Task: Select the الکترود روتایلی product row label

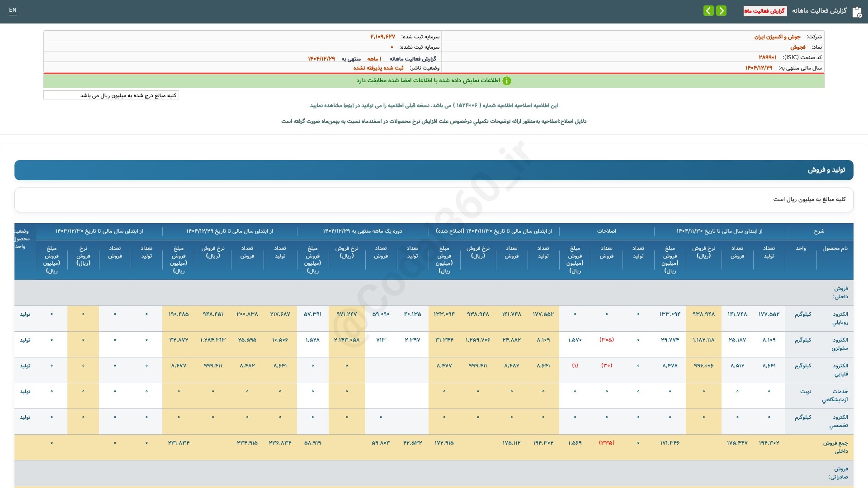Action: [x=840, y=319]
